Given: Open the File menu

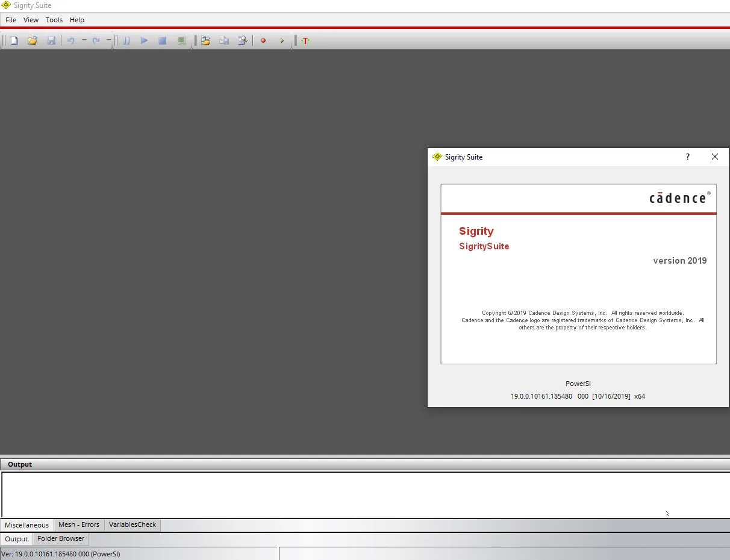Looking at the screenshot, I should tap(11, 20).
